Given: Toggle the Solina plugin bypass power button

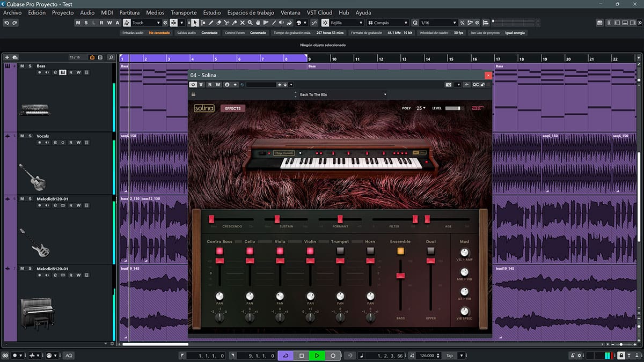Looking at the screenshot, I should click(x=193, y=85).
